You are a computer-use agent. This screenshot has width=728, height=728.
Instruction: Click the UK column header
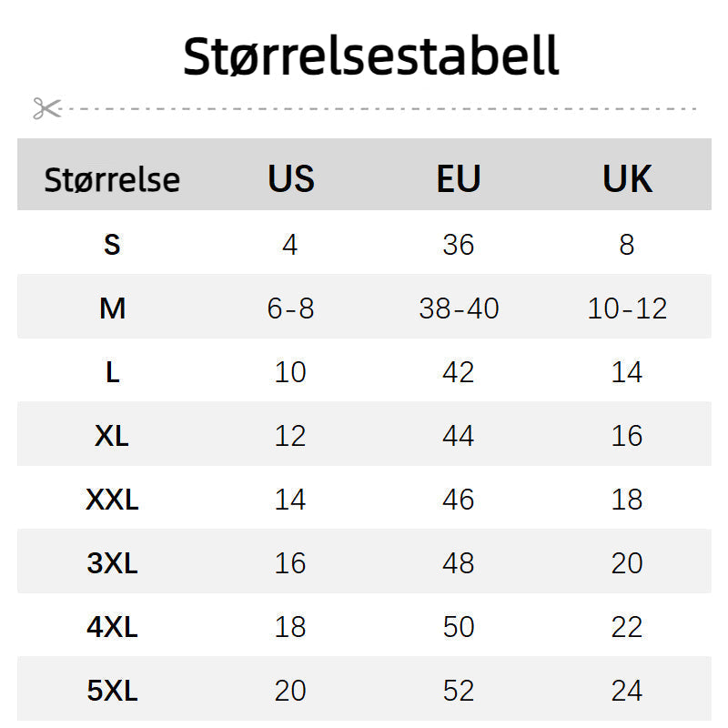click(x=627, y=178)
